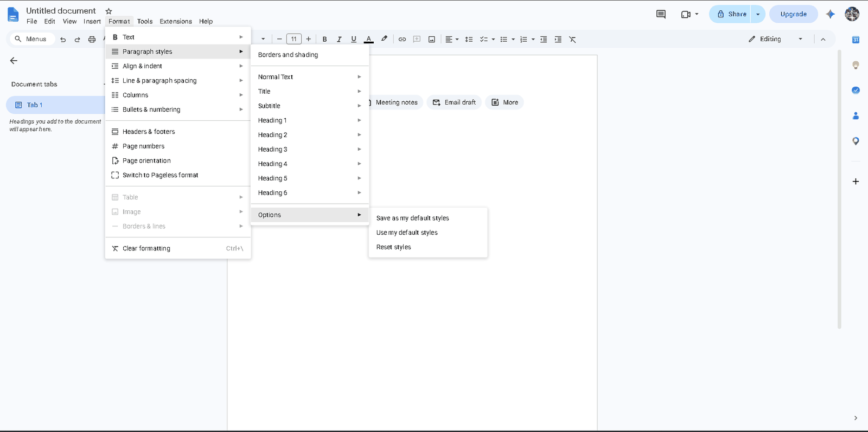Screen dimensions: 868x432
Task: Click the Share button
Action: tap(731, 14)
